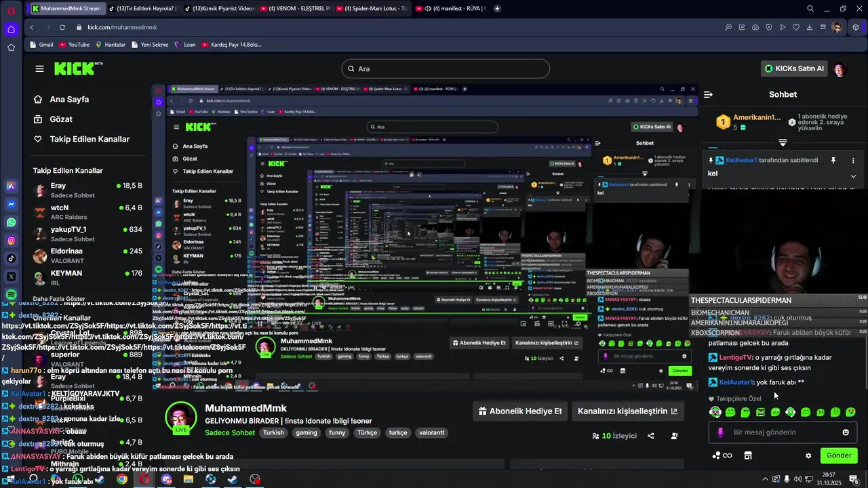This screenshot has width=868, height=488.
Task: Open chat settings with the gear icon
Action: [808, 455]
